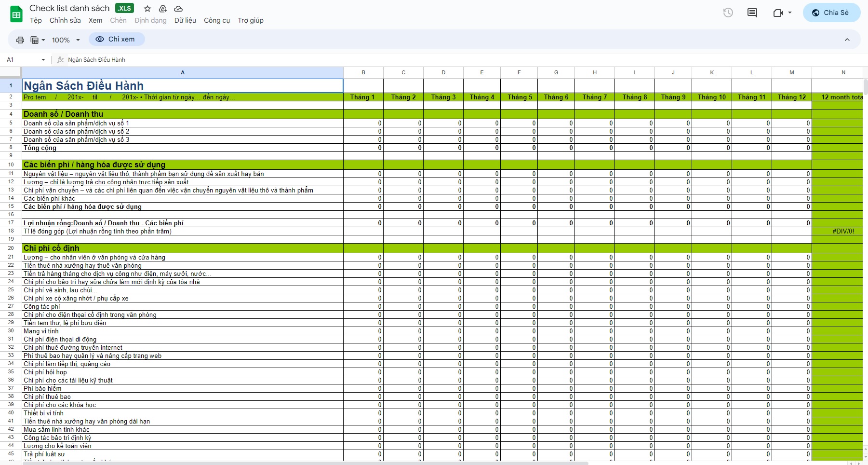Open the comments panel icon

[752, 13]
